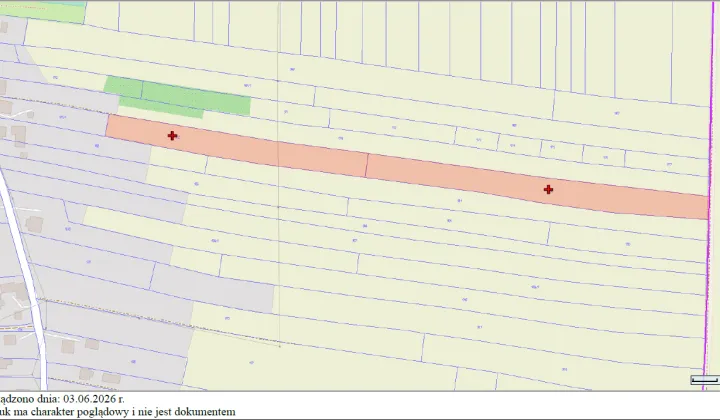The height and width of the screenshot is (420, 720).
Task: Click the red cross marker on the left highlighted parcel
Action: click(x=172, y=135)
